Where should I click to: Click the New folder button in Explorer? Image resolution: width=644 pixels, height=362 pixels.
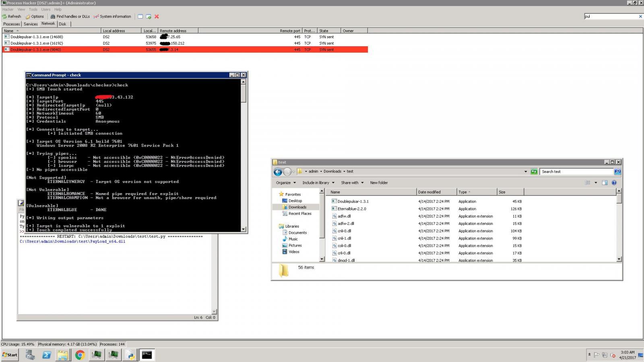379,183
